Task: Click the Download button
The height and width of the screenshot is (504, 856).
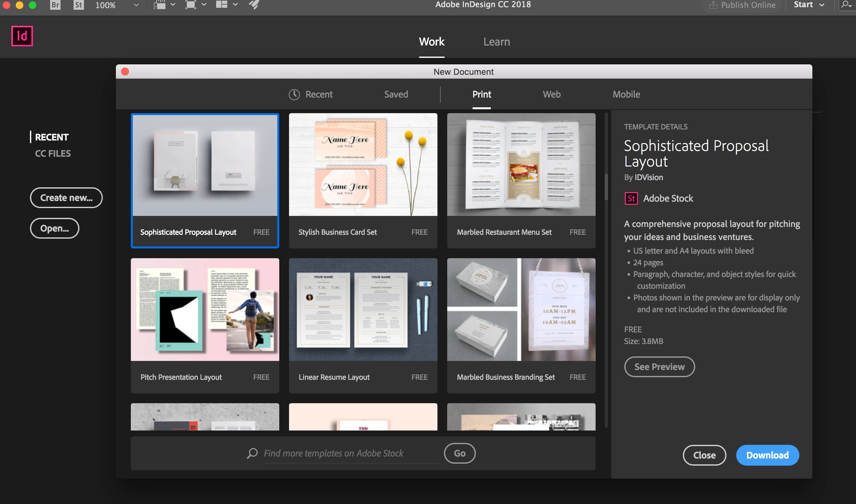Action: pos(767,455)
